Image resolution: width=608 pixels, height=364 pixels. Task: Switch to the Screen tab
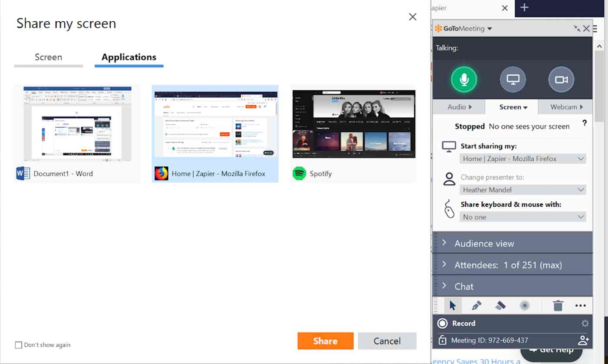click(x=48, y=57)
